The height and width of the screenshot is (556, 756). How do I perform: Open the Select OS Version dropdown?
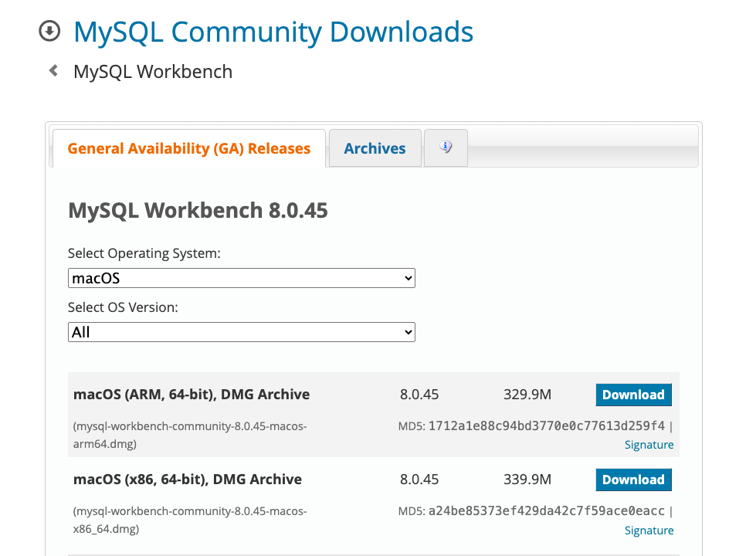click(242, 332)
